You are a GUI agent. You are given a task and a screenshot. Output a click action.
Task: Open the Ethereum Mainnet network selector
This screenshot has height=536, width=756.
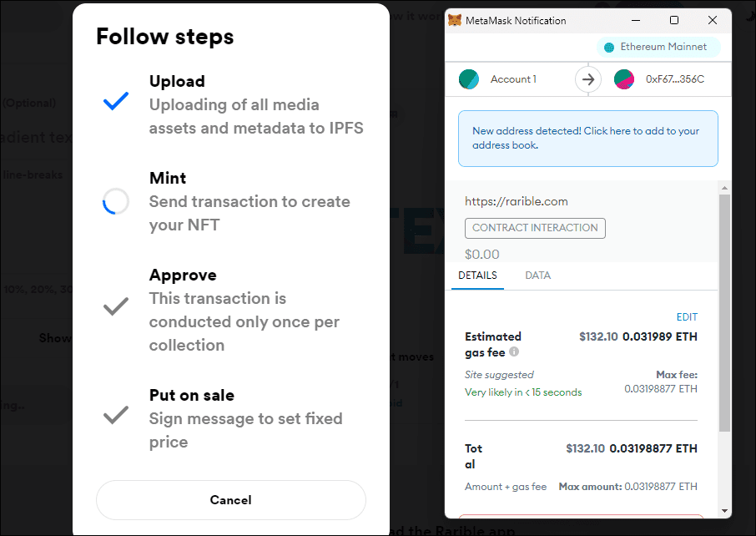pos(658,47)
